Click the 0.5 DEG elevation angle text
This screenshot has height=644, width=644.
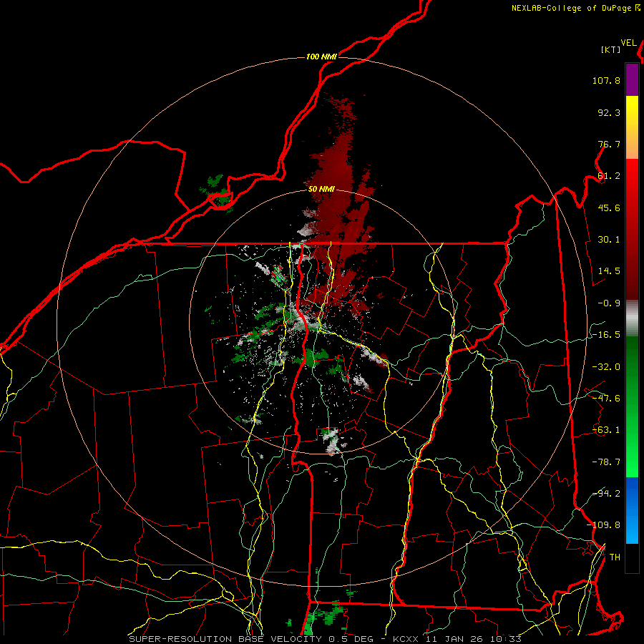tap(351, 639)
